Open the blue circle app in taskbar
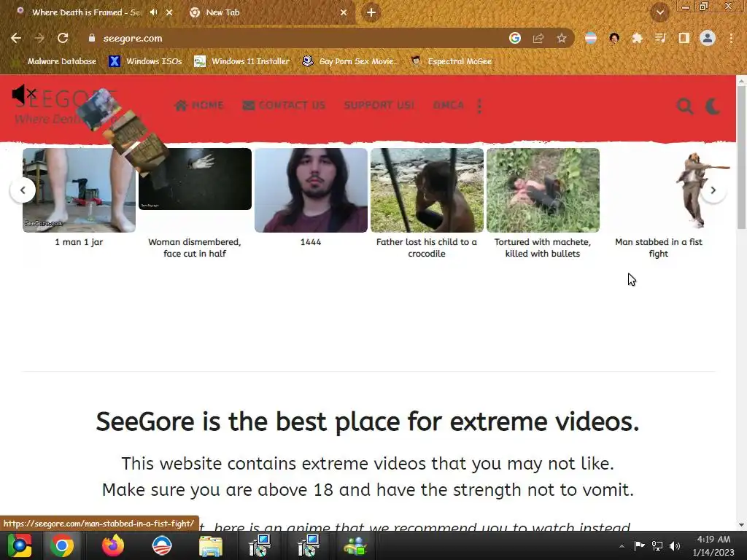This screenshot has height=560, width=747. [161, 545]
